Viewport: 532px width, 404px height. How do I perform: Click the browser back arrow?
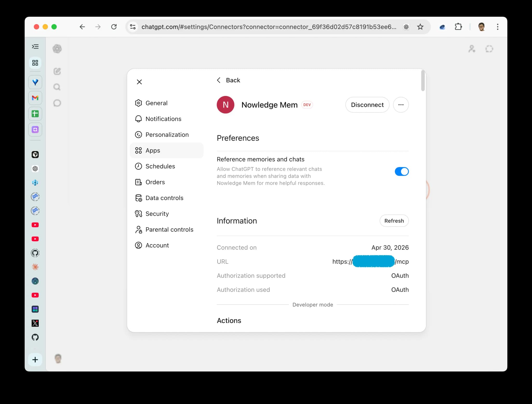82,27
